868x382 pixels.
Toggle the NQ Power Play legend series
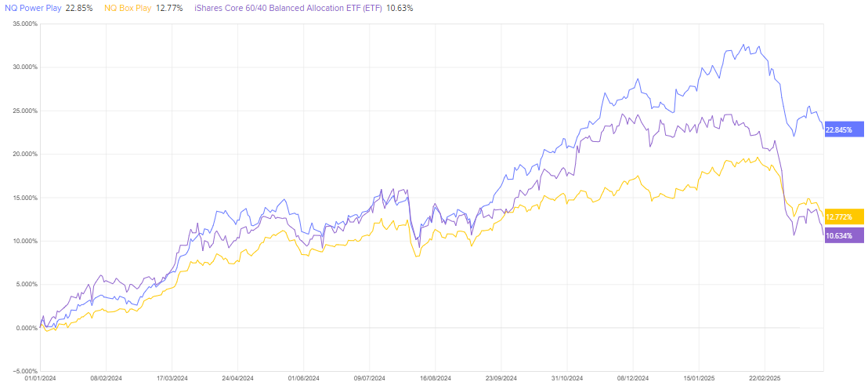[31, 8]
